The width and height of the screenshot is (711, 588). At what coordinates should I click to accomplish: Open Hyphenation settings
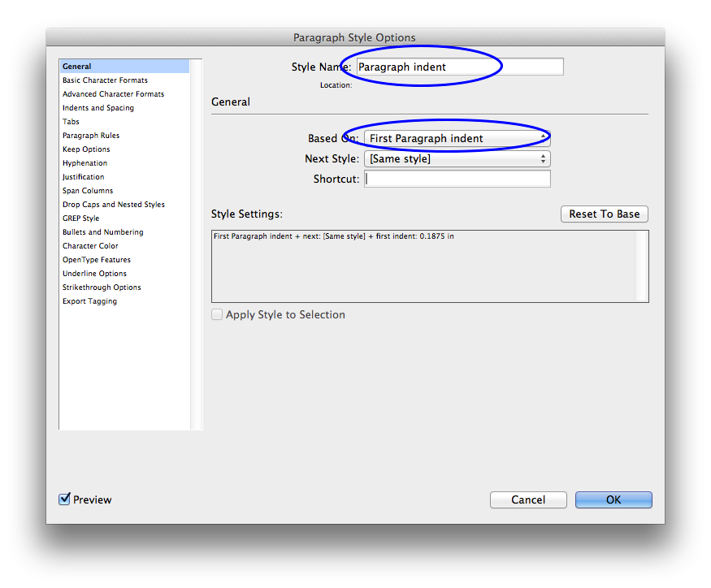(x=85, y=163)
